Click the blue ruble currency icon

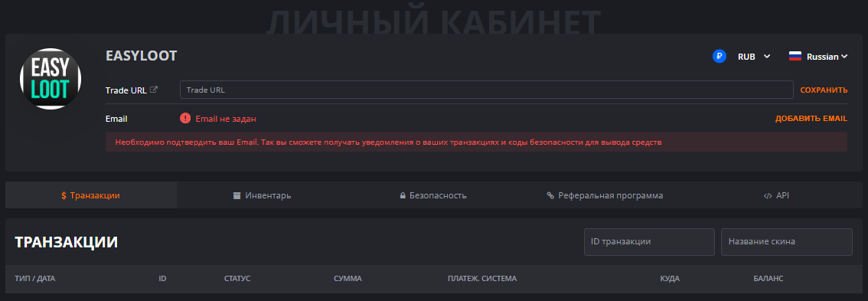(x=719, y=57)
